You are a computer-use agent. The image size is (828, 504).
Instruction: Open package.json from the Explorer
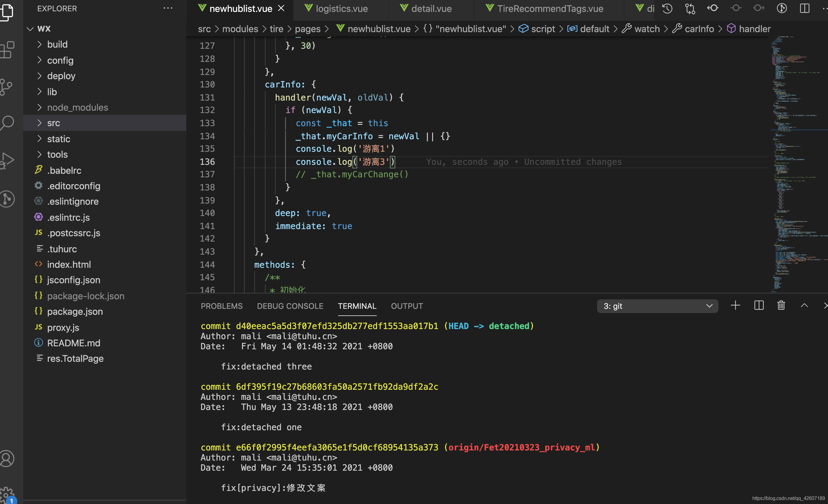(75, 312)
